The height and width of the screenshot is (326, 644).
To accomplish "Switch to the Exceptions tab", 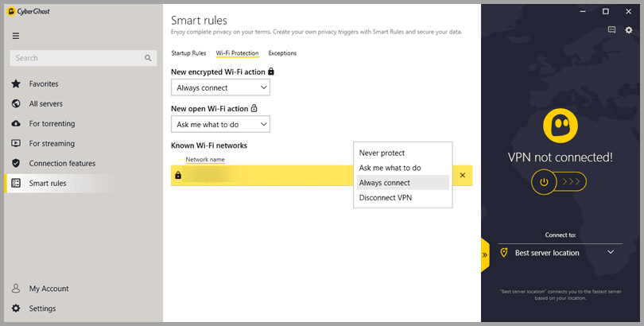I will tap(282, 53).
